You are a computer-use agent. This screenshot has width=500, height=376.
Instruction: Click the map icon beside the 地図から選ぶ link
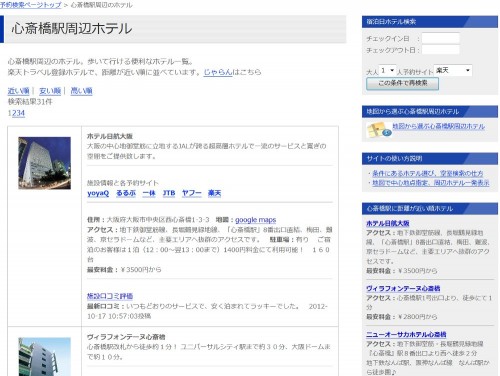point(379,130)
